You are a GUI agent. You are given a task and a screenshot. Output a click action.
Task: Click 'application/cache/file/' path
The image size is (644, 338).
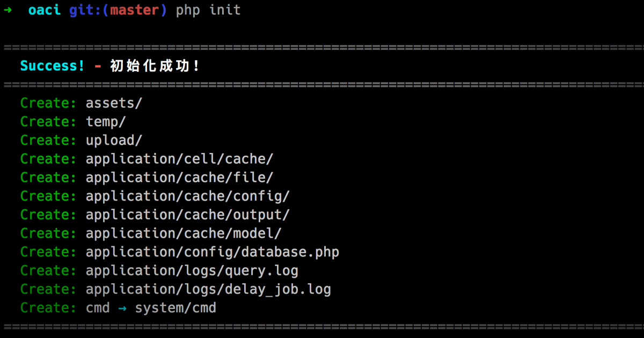coord(180,178)
